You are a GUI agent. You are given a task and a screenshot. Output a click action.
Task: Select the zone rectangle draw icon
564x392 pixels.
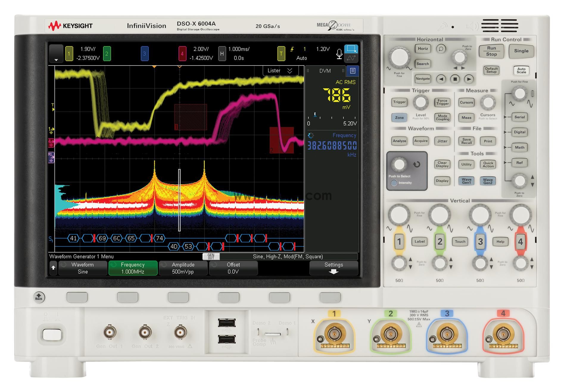click(x=351, y=49)
